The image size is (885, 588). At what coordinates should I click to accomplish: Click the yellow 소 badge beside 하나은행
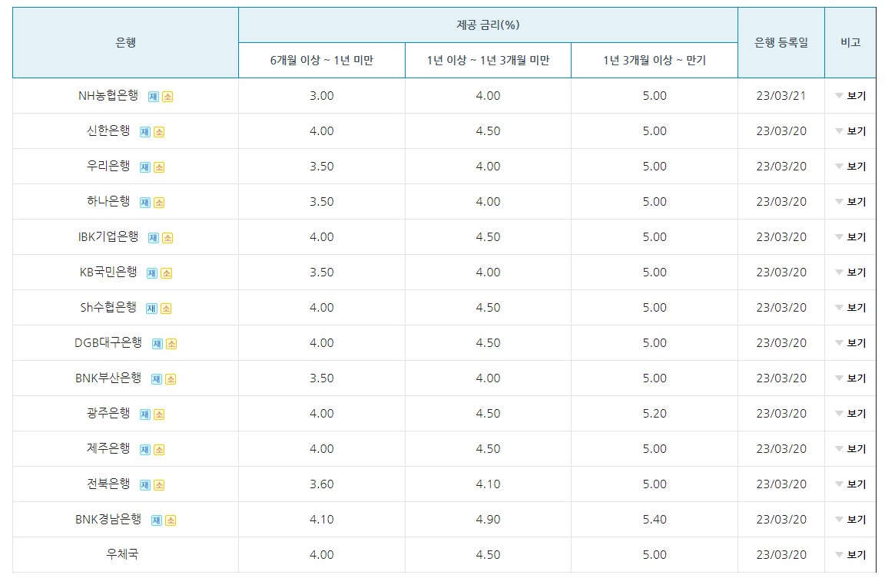[159, 203]
